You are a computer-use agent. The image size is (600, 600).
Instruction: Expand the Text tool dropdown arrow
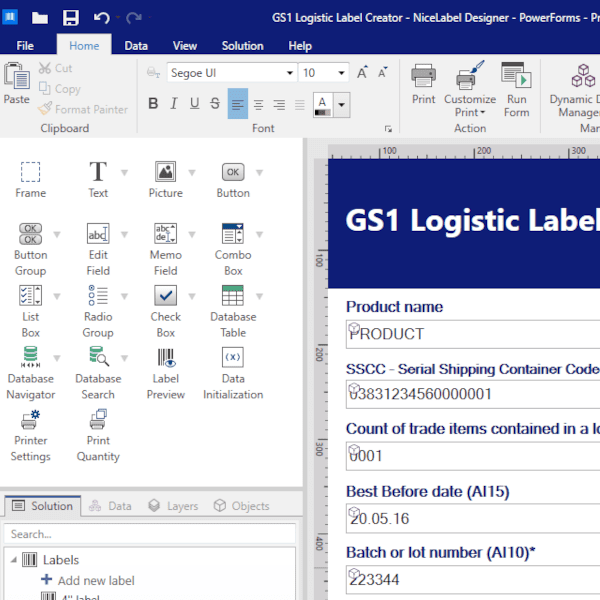[x=124, y=173]
